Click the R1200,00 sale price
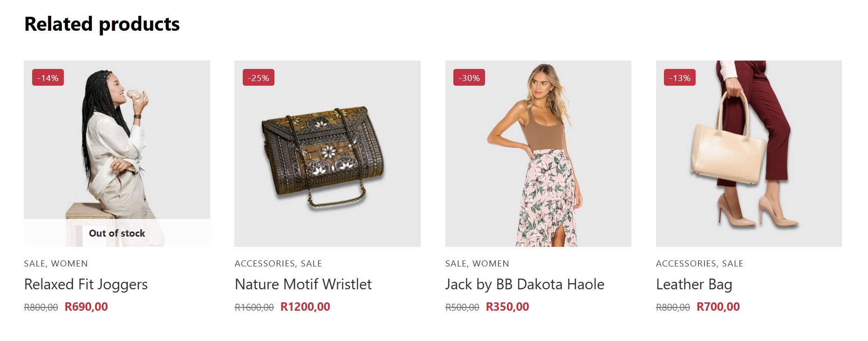Viewport: 868px width, 341px height. (x=305, y=307)
